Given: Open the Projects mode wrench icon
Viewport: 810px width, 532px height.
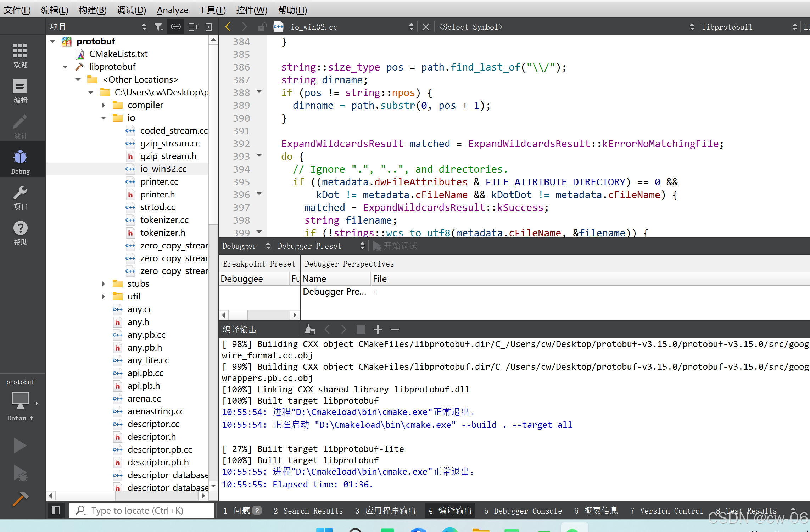Looking at the screenshot, I should pyautogui.click(x=20, y=197).
